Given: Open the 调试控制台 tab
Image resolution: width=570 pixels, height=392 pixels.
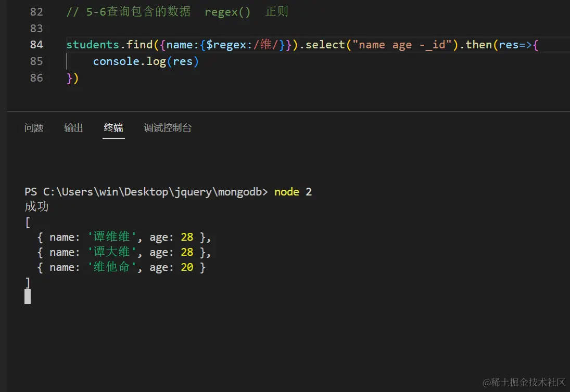Looking at the screenshot, I should [x=168, y=128].
